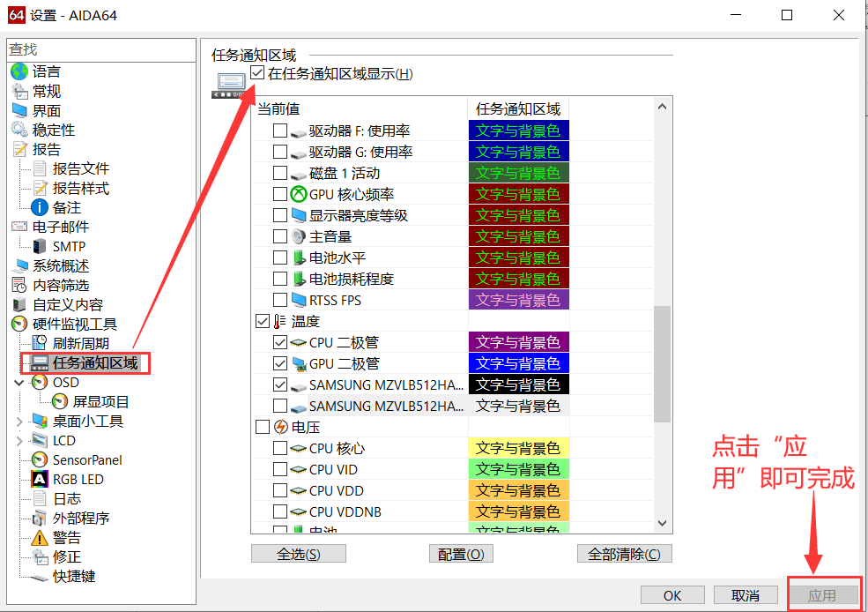868x612 pixels.
Task: Expand the LCD tree branch
Action: pyautogui.click(x=19, y=440)
